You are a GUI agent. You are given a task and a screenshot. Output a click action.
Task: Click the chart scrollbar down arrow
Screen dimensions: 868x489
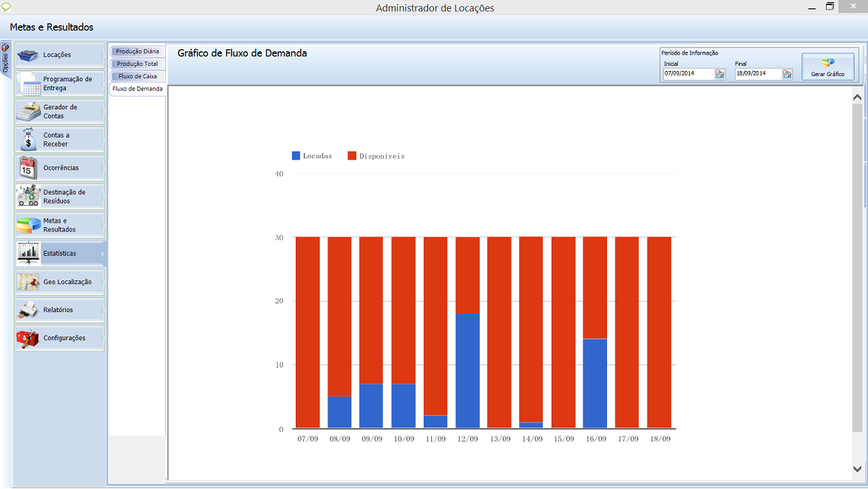pyautogui.click(x=858, y=468)
